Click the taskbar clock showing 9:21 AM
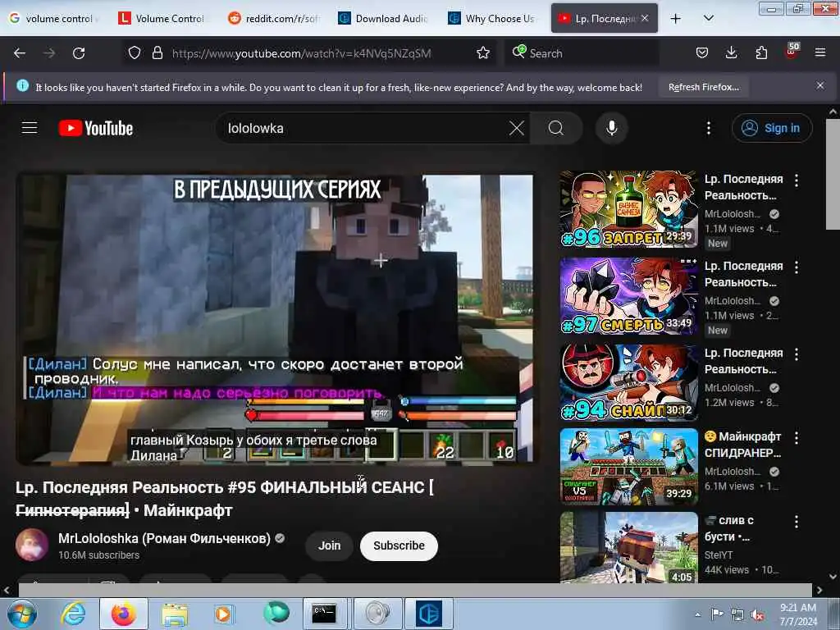The image size is (840, 630). click(798, 614)
